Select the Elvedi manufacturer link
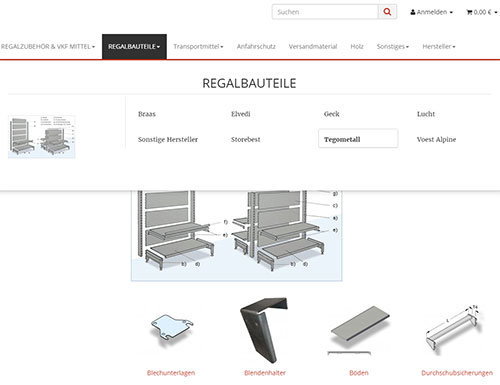 [x=241, y=114]
